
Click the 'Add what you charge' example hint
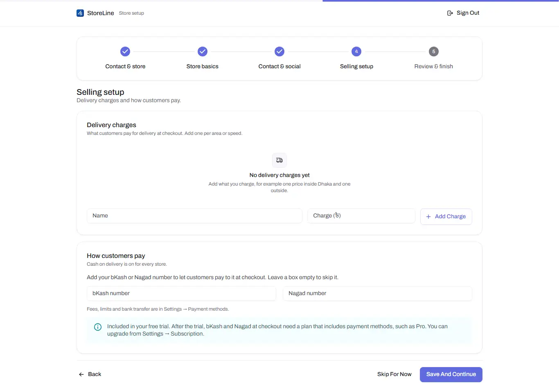[x=279, y=187]
